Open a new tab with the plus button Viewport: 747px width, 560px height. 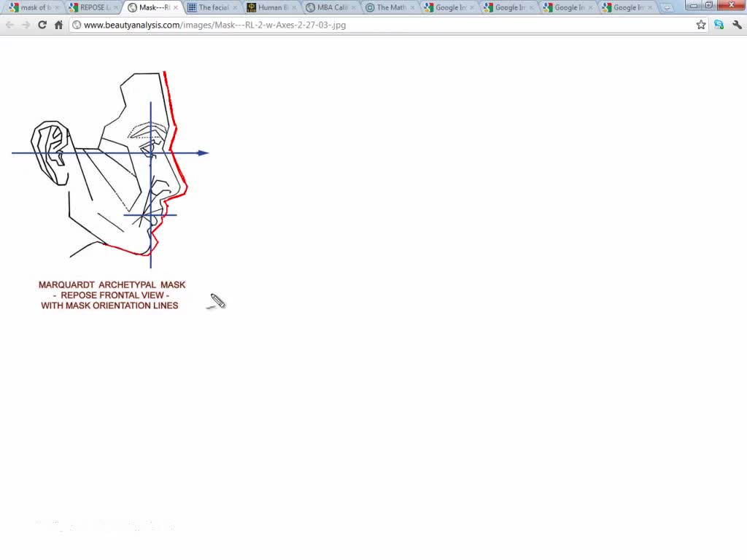click(x=667, y=7)
